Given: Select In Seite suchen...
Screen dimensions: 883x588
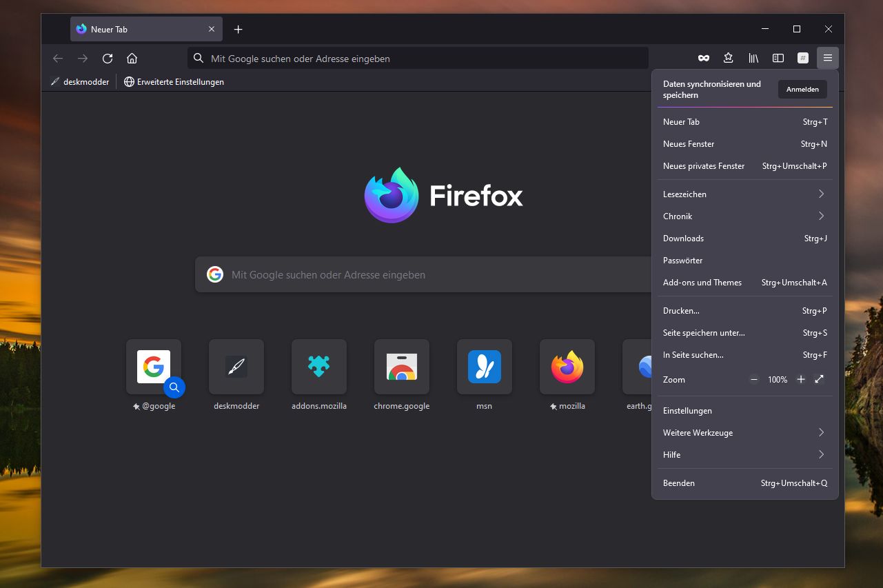Looking at the screenshot, I should point(745,355).
